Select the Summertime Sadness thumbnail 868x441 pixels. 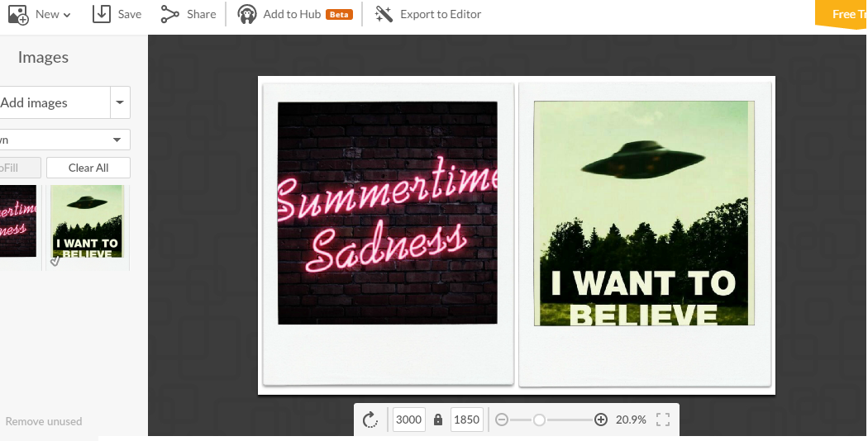(x=17, y=220)
